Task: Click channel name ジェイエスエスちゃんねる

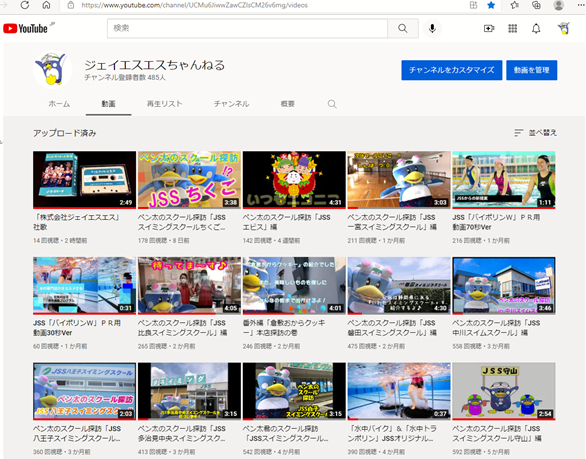Action: tap(154, 65)
